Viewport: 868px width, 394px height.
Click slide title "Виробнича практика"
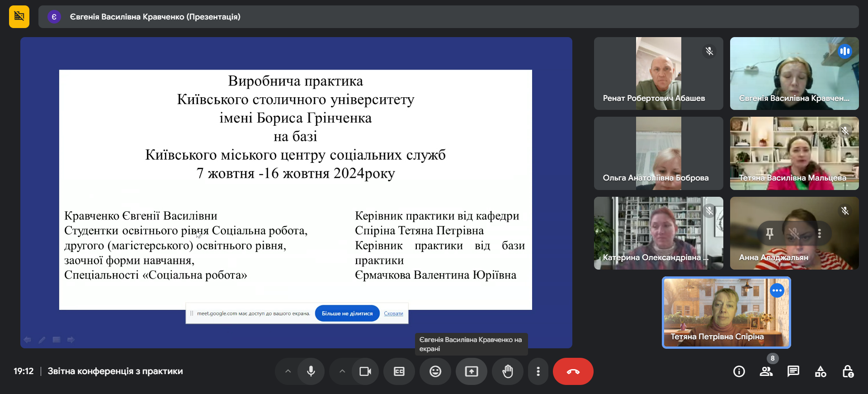tap(296, 81)
